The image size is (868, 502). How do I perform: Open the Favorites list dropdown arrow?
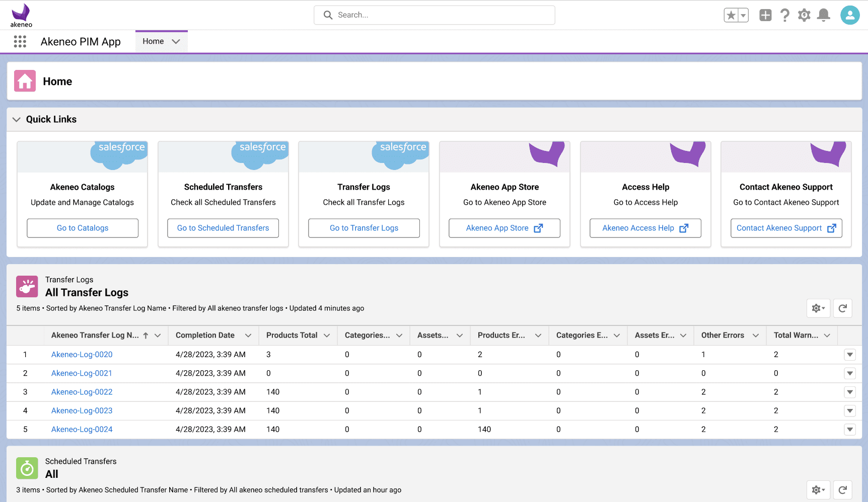click(x=743, y=15)
